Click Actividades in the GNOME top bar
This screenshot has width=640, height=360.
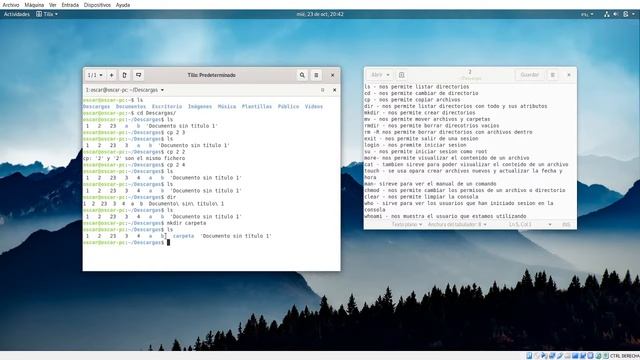pos(17,14)
